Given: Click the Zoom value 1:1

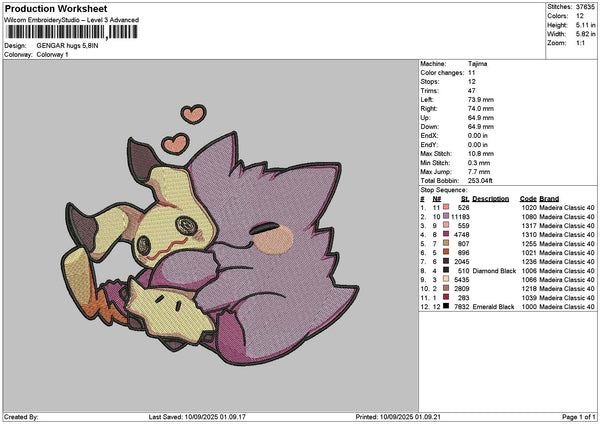Looking at the screenshot, I should point(580,43).
